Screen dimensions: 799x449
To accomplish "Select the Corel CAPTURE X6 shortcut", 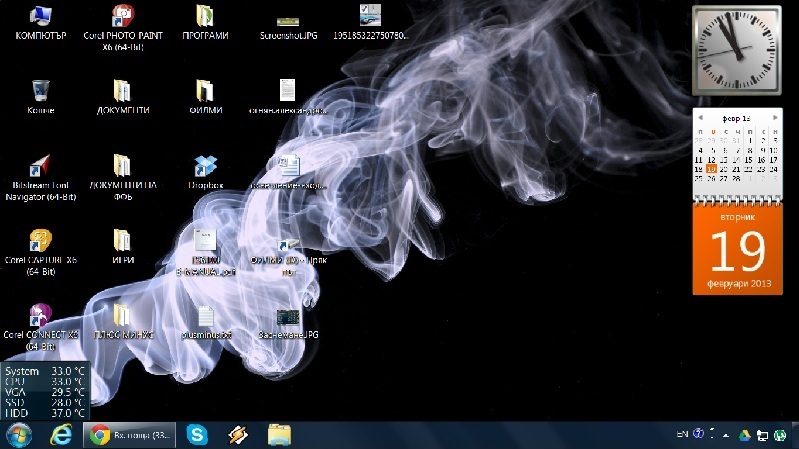I will click(39, 241).
